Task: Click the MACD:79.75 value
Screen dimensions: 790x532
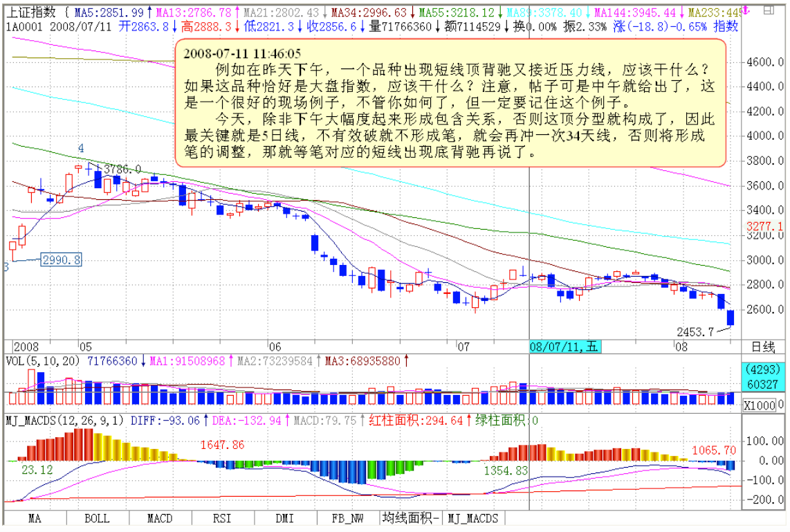Action: tap(325, 420)
